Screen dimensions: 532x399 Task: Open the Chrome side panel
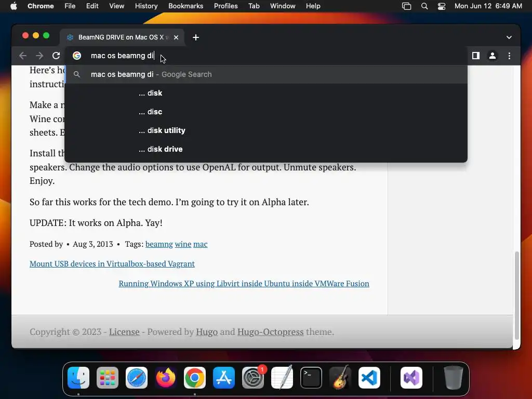click(x=476, y=56)
